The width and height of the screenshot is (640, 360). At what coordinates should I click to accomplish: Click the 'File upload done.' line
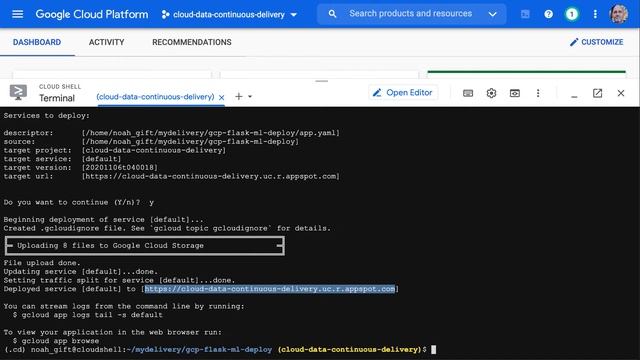pos(42,263)
